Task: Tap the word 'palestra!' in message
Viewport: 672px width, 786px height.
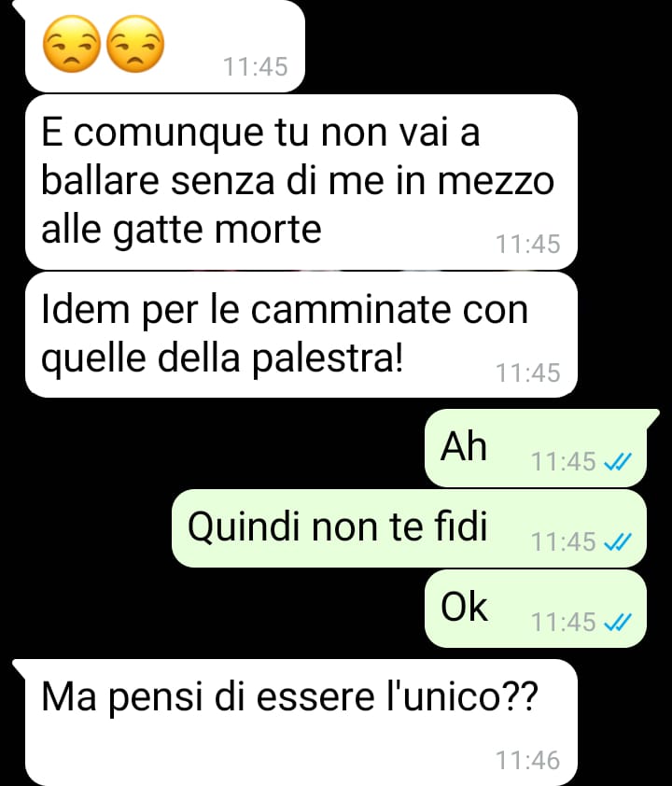Action: click(328, 359)
